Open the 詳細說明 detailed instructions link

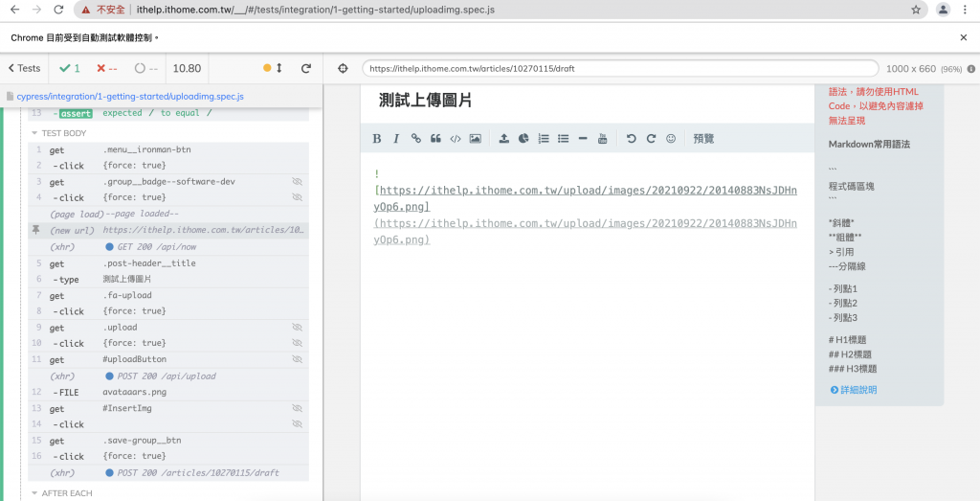(854, 390)
